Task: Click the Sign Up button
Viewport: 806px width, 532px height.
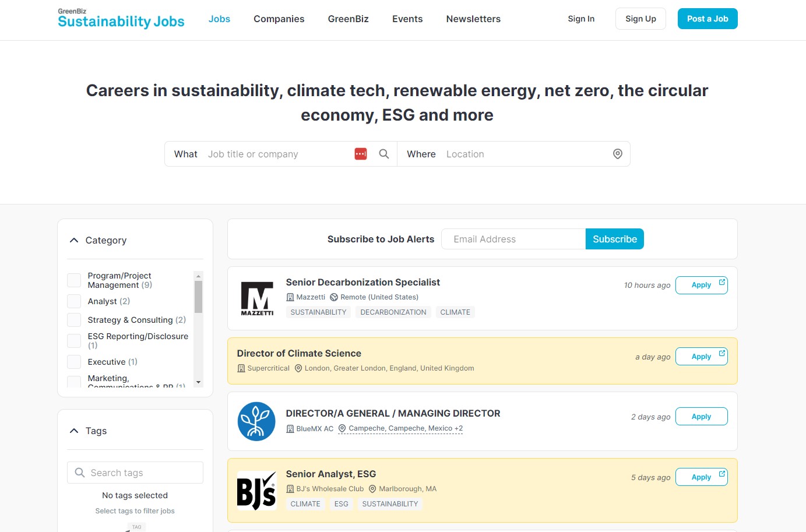Action: point(640,19)
